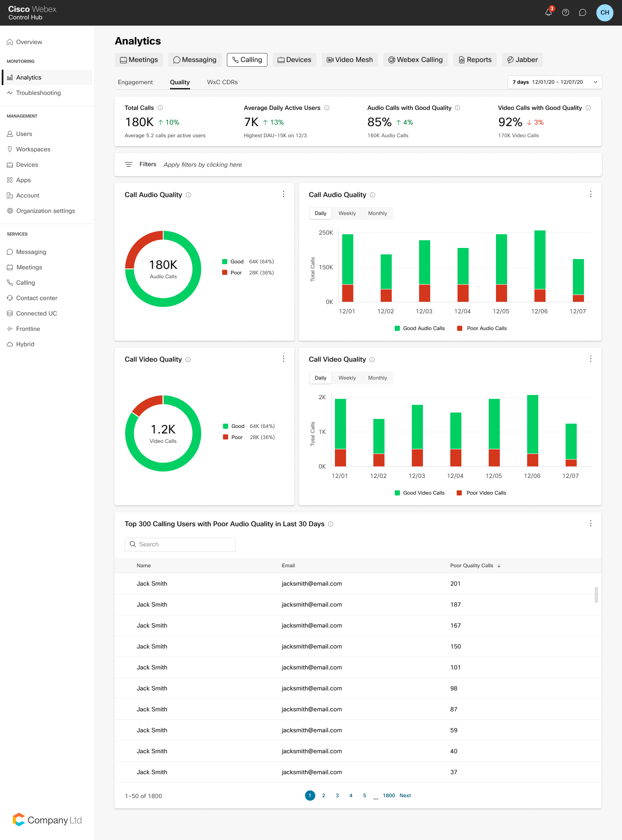Open the Webex Calling analytics tab
The height and width of the screenshot is (840, 622).
pos(415,60)
